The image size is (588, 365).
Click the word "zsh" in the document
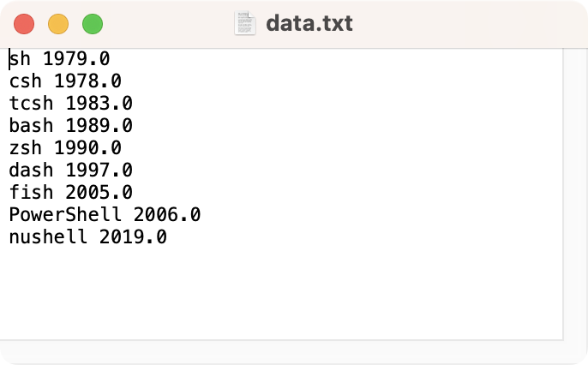point(26,148)
